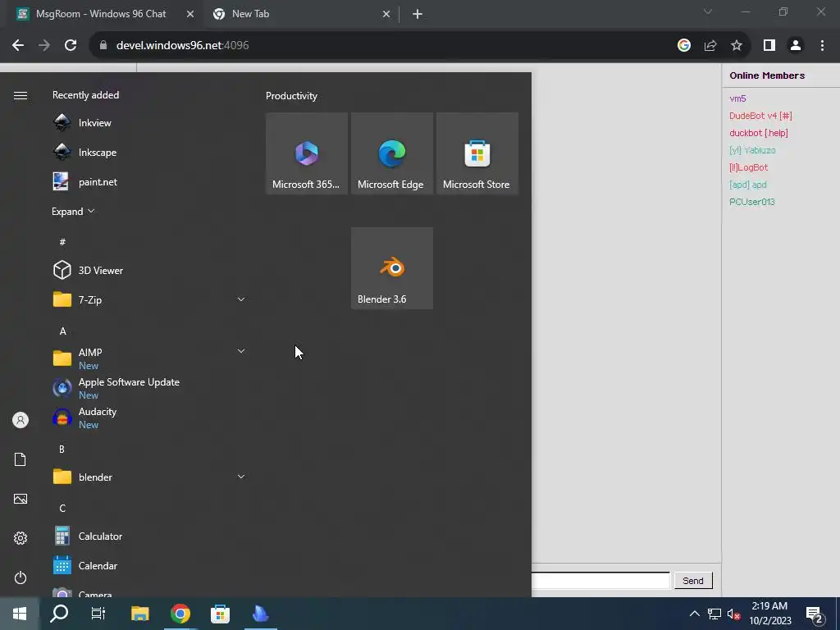Open Chrome three-dot menu

[x=822, y=45]
